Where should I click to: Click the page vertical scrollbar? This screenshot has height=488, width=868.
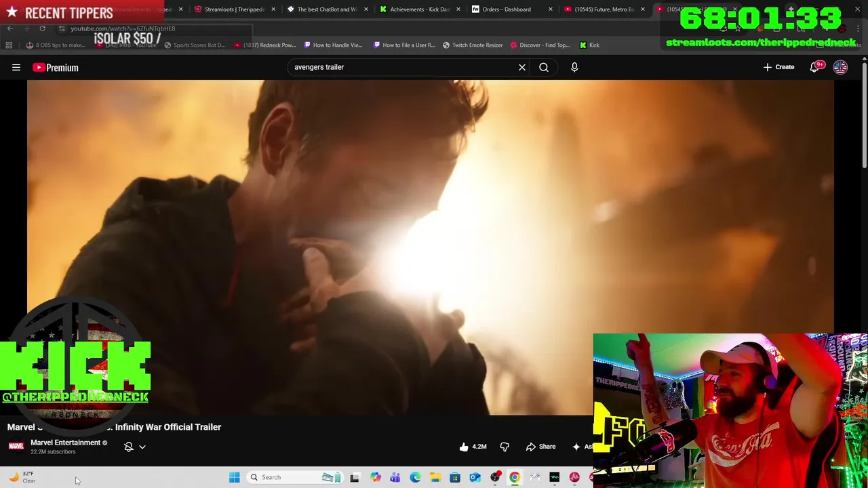pyautogui.click(x=864, y=115)
